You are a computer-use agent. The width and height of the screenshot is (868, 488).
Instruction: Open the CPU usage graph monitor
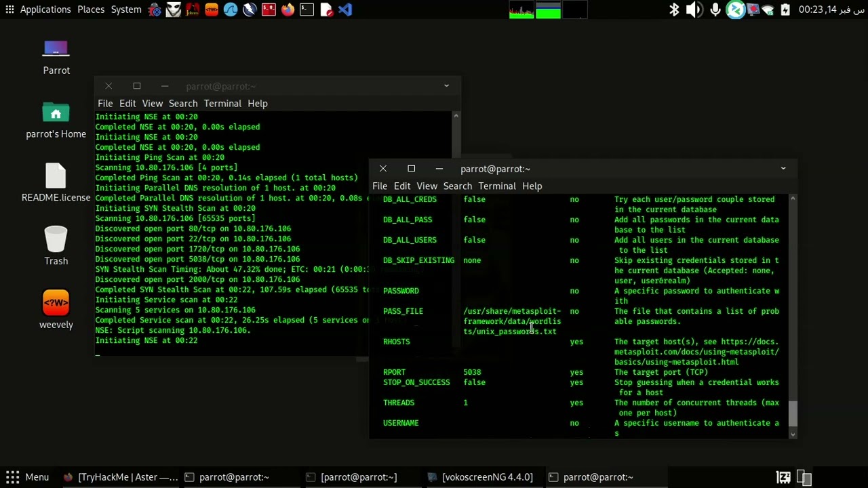[x=521, y=9]
